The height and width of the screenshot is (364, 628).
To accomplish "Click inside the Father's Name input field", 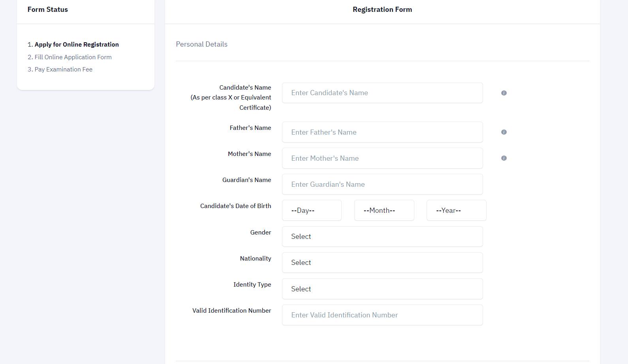I will [382, 132].
